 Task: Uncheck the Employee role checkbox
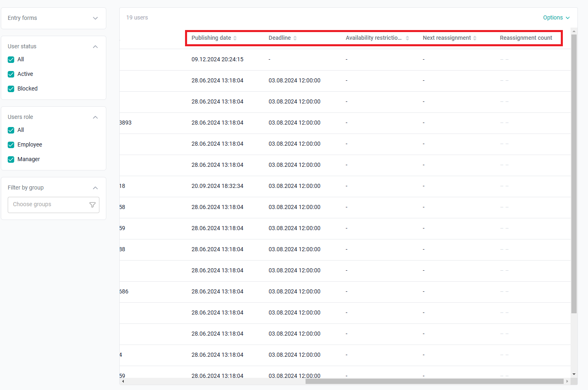pos(11,145)
